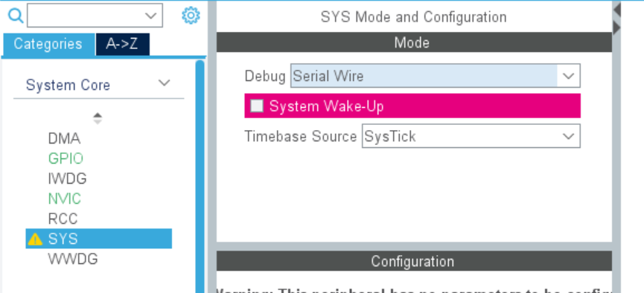The width and height of the screenshot is (644, 293).
Task: Open the search field dropdown arrow
Action: [150, 16]
